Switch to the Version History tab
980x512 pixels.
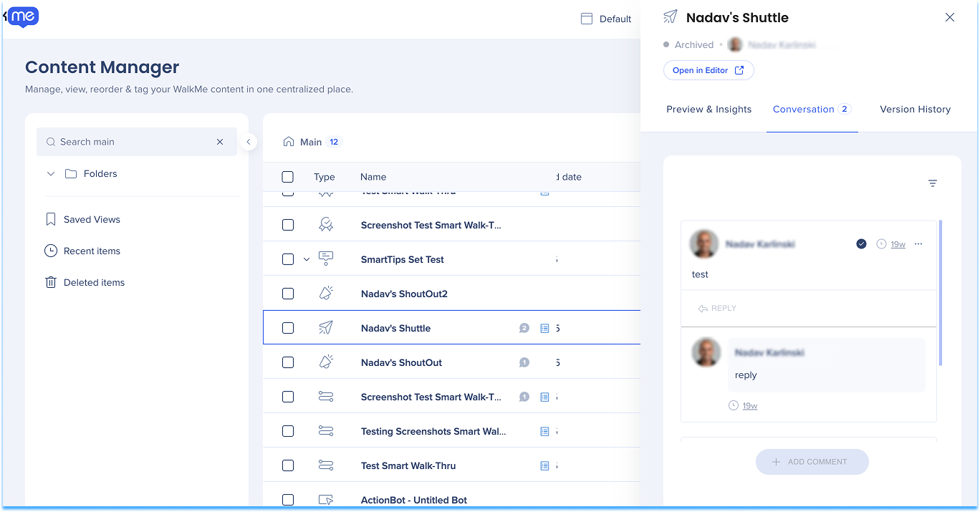pos(915,110)
